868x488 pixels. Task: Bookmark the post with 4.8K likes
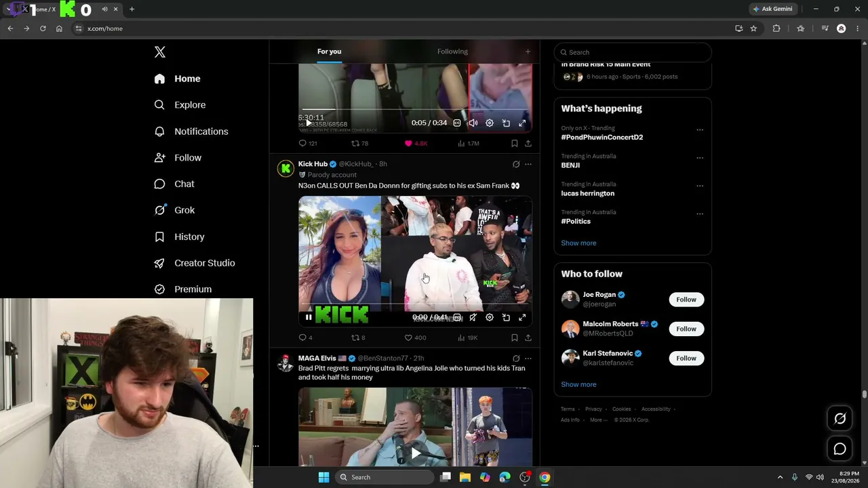(514, 144)
